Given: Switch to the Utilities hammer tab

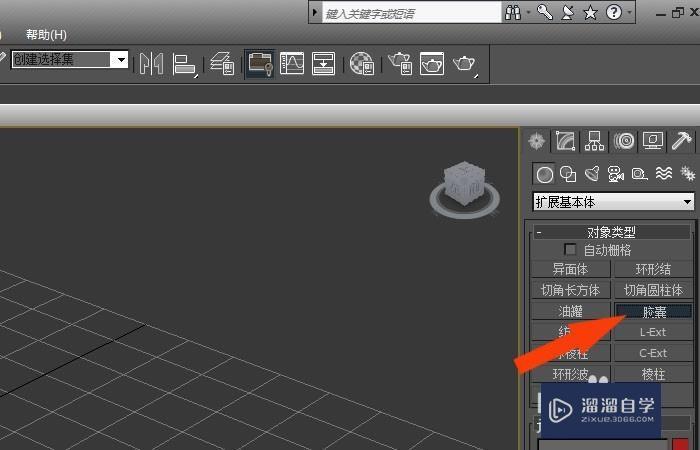Looking at the screenshot, I should pyautogui.click(x=682, y=141).
